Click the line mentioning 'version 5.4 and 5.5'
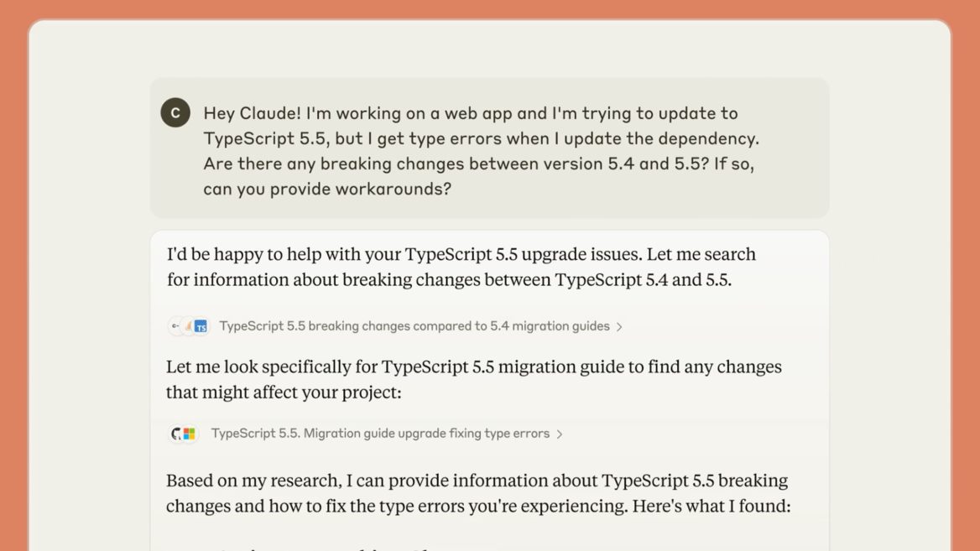980x551 pixels. click(x=479, y=164)
